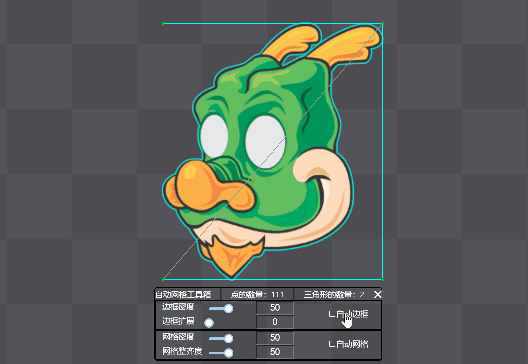The width and height of the screenshot is (528, 364).
Task: Click the 三角形的数量 counter label
Action: point(334,295)
